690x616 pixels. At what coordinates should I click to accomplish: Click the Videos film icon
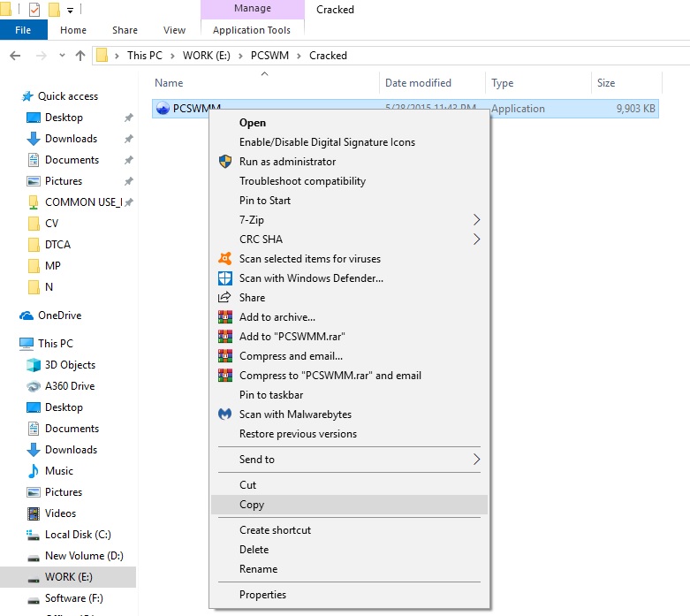[34, 513]
